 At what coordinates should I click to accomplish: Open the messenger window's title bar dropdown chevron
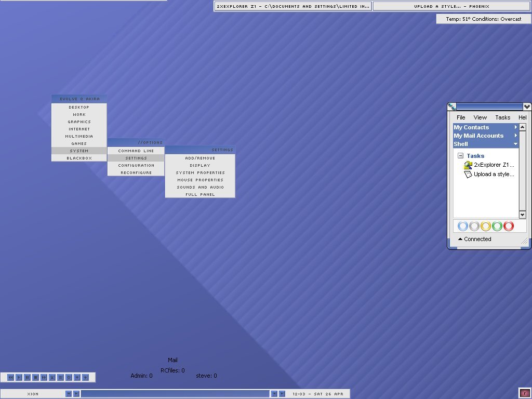click(527, 107)
